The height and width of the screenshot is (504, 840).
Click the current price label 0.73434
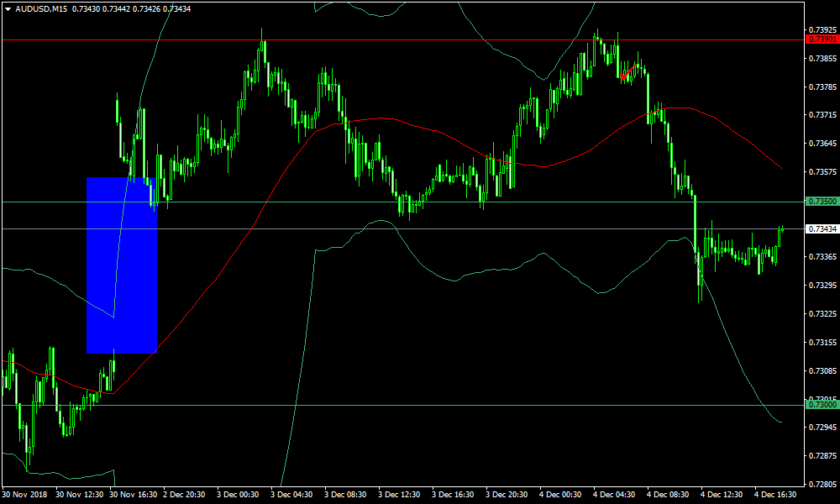coord(822,229)
